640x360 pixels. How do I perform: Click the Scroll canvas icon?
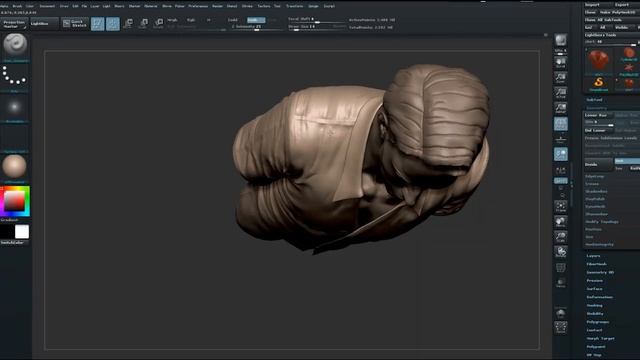(561, 62)
